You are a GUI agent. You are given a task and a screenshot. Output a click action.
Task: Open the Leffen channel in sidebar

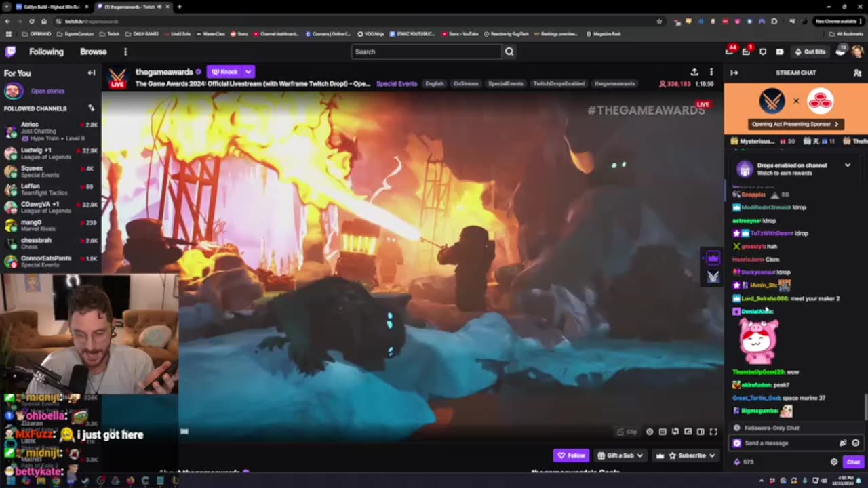click(x=51, y=189)
